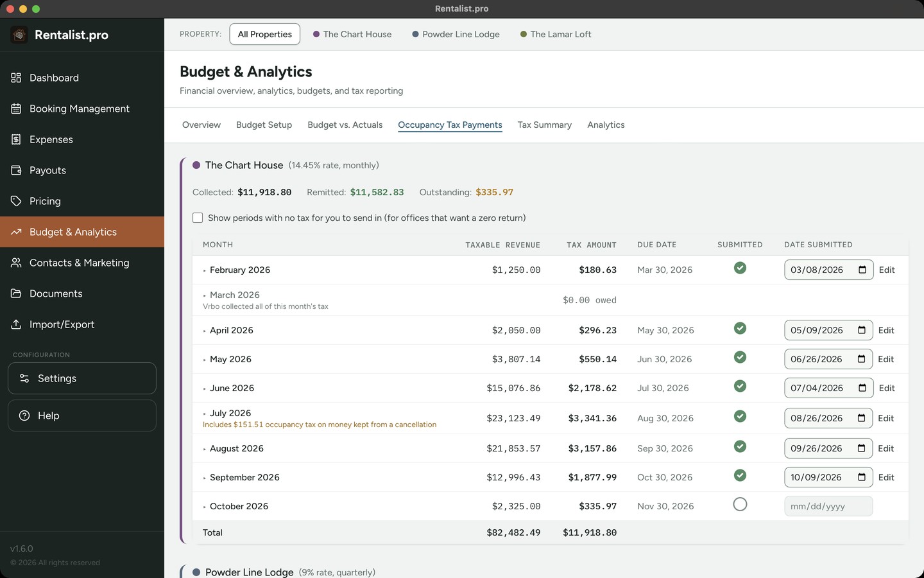Open calendar picker for April 2026 date

click(x=862, y=330)
